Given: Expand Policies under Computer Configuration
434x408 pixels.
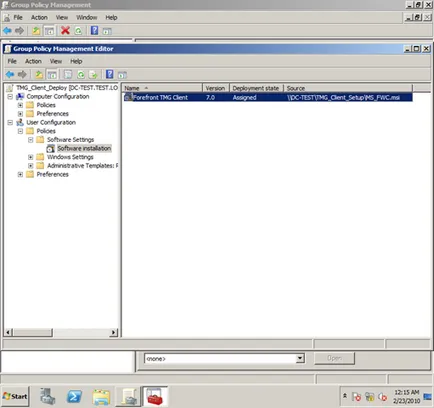Looking at the screenshot, I should 20,105.
